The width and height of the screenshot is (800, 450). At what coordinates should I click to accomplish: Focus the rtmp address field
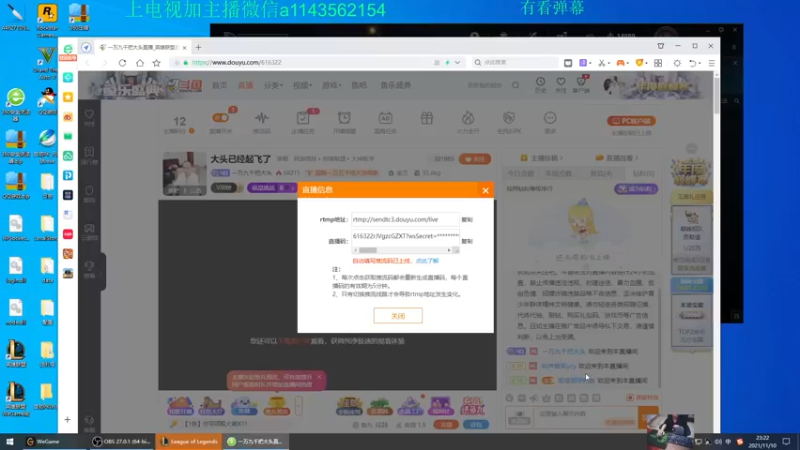(x=405, y=219)
